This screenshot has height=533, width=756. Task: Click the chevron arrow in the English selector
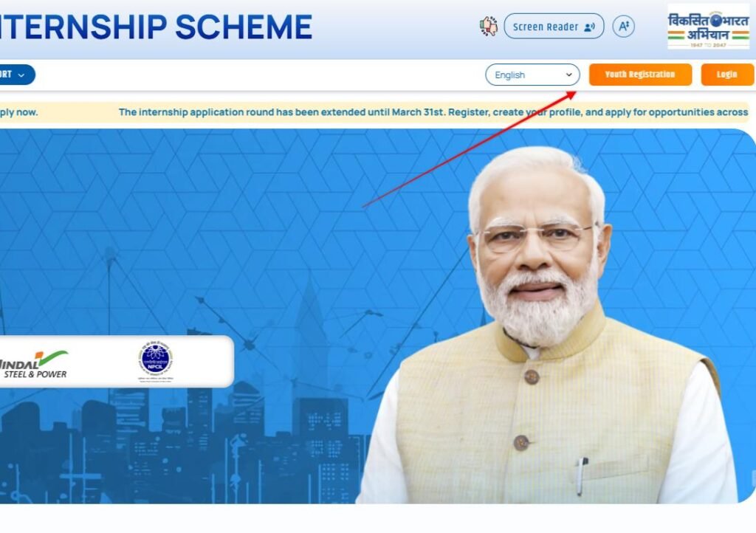point(569,75)
